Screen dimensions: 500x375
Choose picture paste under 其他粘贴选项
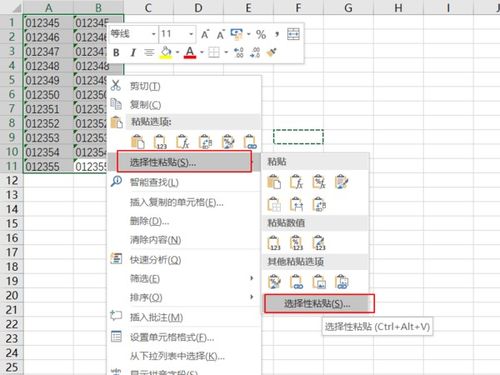point(319,281)
